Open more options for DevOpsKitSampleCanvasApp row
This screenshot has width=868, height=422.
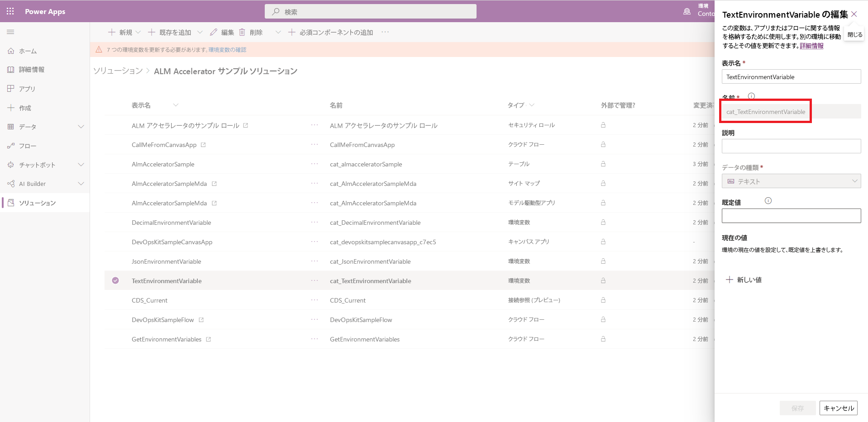tap(315, 242)
